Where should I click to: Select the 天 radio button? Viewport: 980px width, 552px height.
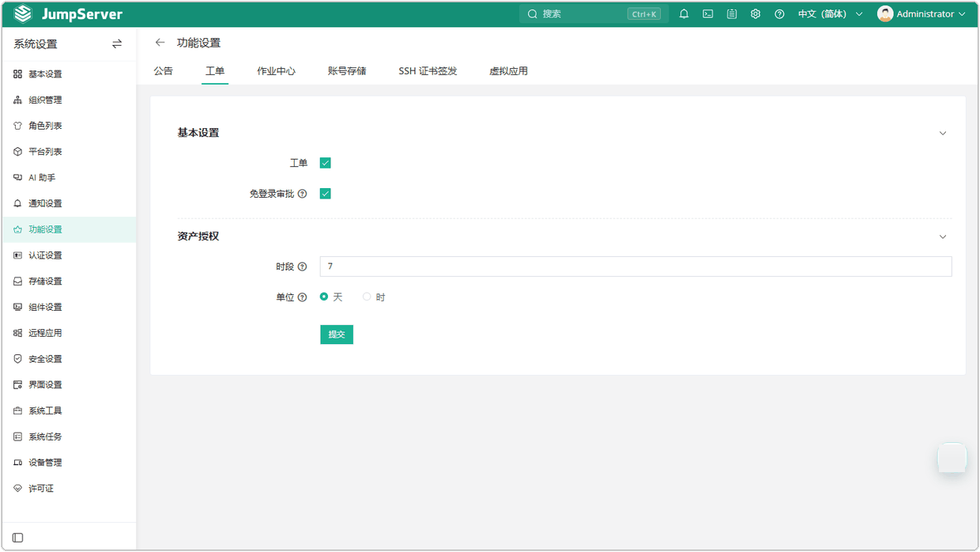pyautogui.click(x=324, y=297)
